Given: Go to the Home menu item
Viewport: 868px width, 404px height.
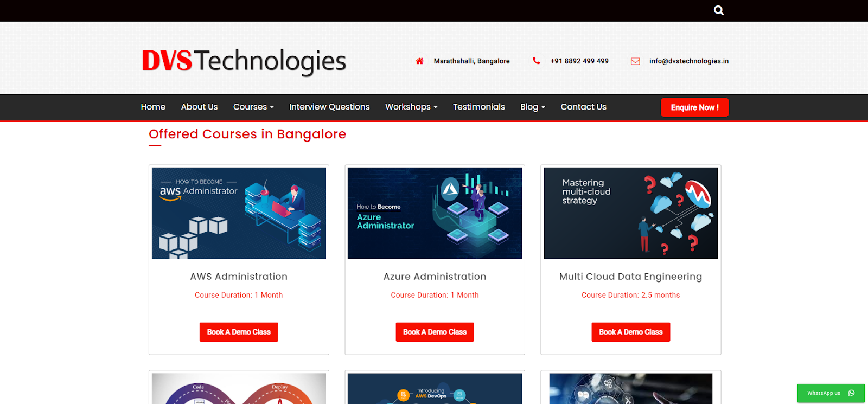Looking at the screenshot, I should [153, 107].
